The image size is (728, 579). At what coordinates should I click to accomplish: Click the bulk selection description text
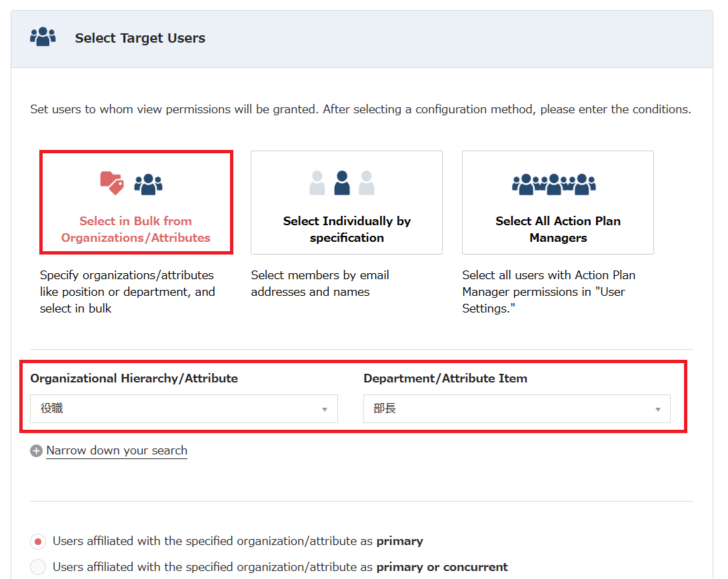tap(127, 291)
